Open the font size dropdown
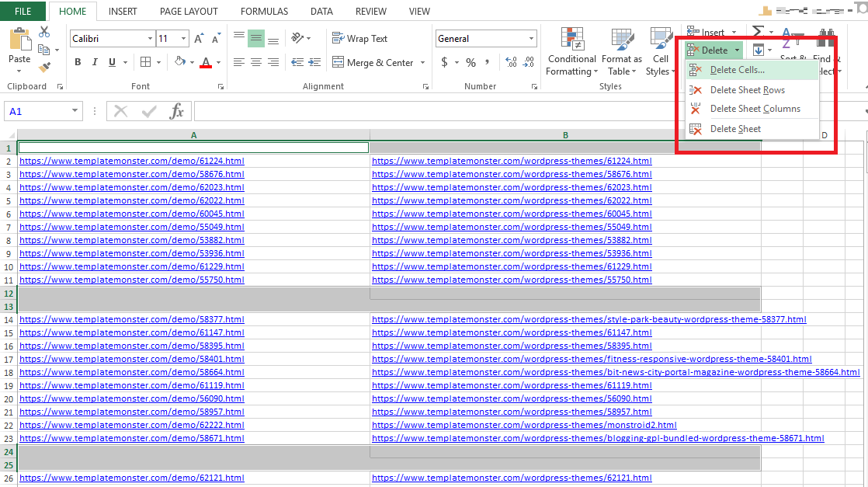This screenshot has height=487, width=868. pyautogui.click(x=182, y=37)
